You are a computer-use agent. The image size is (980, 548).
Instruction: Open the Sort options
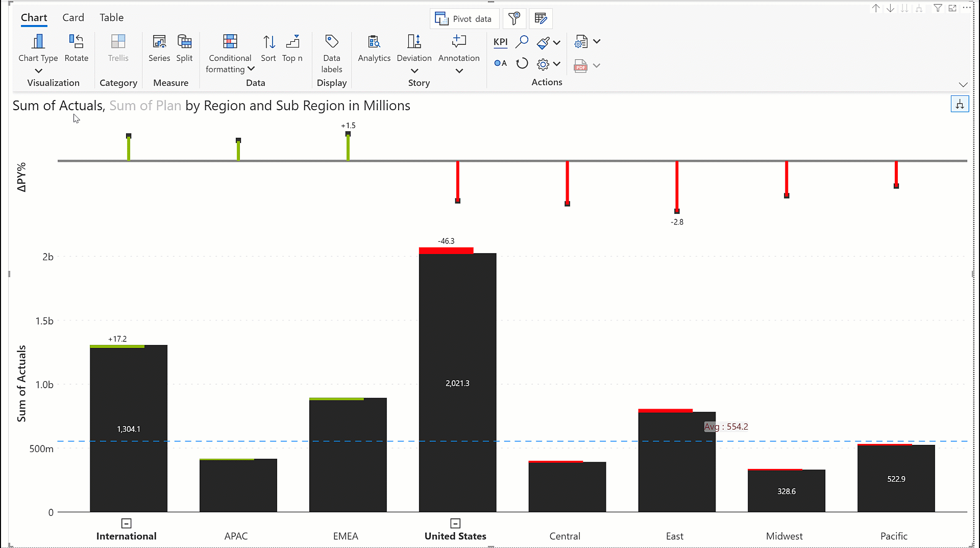[268, 48]
